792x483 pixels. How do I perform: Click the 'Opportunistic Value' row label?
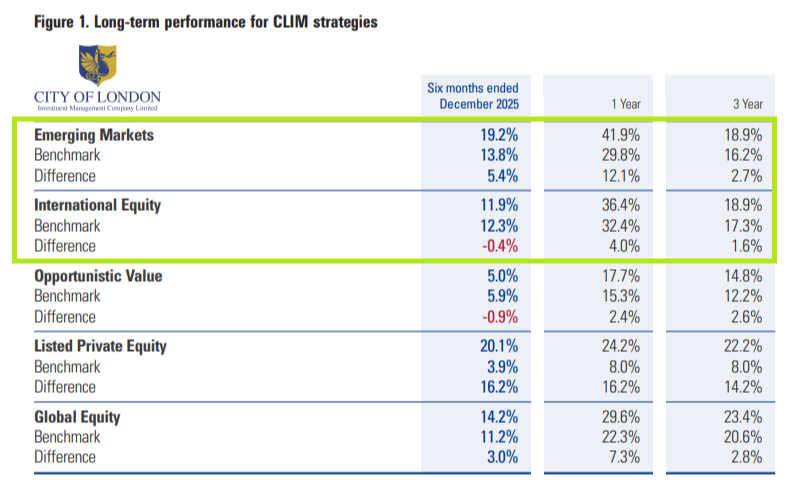pos(98,276)
